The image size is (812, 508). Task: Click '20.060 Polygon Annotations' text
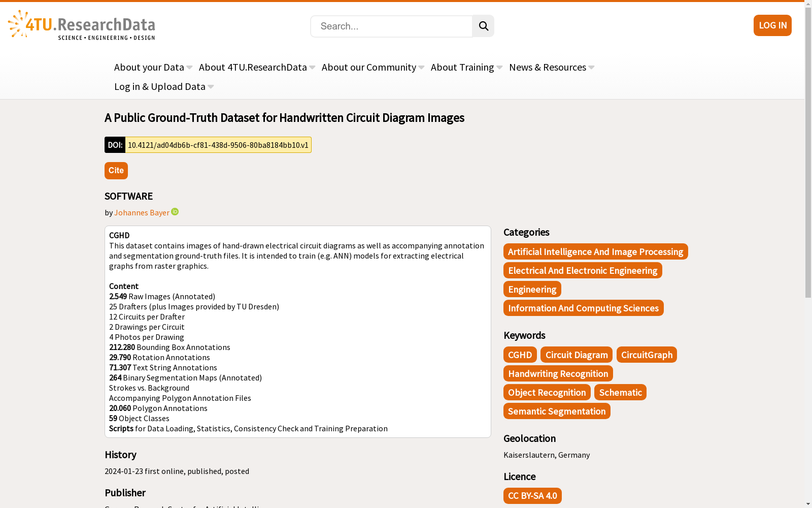coord(158,408)
